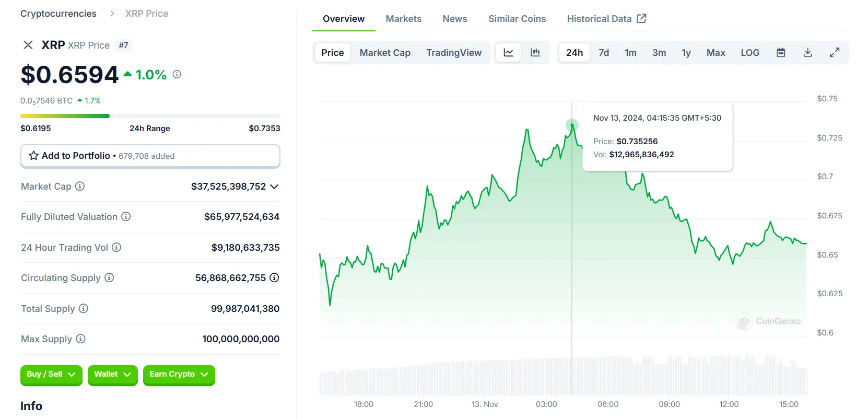Select Price chart mode
The width and height of the screenshot is (868, 419).
coord(333,52)
